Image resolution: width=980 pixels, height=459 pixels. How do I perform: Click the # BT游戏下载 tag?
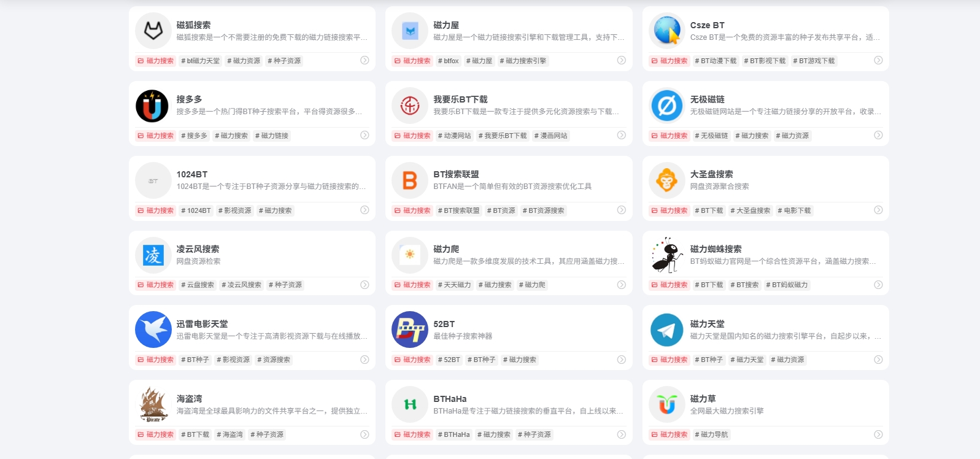(x=814, y=61)
